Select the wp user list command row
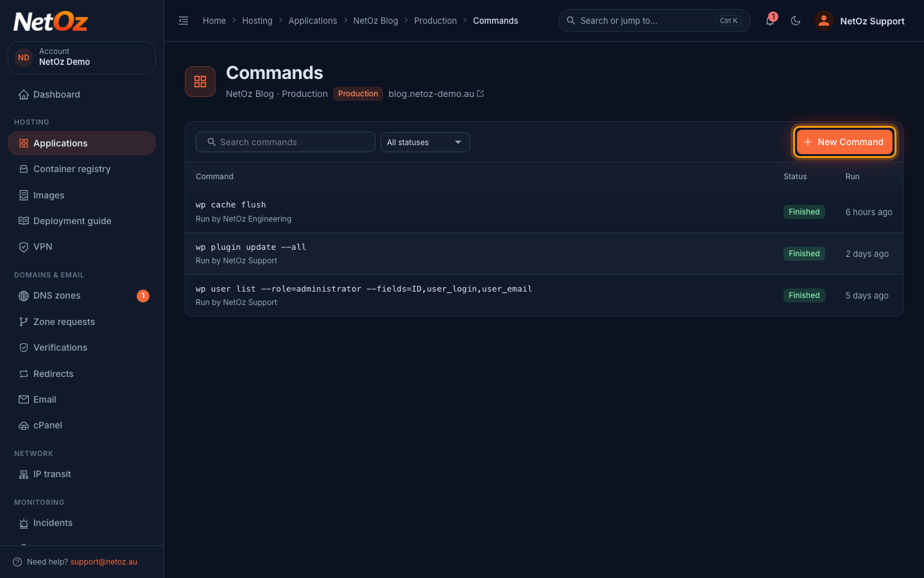 [x=544, y=295]
